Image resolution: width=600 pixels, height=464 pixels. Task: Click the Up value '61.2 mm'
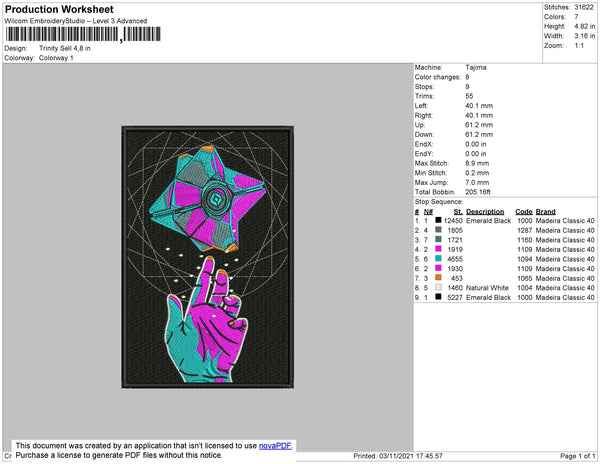pos(479,125)
